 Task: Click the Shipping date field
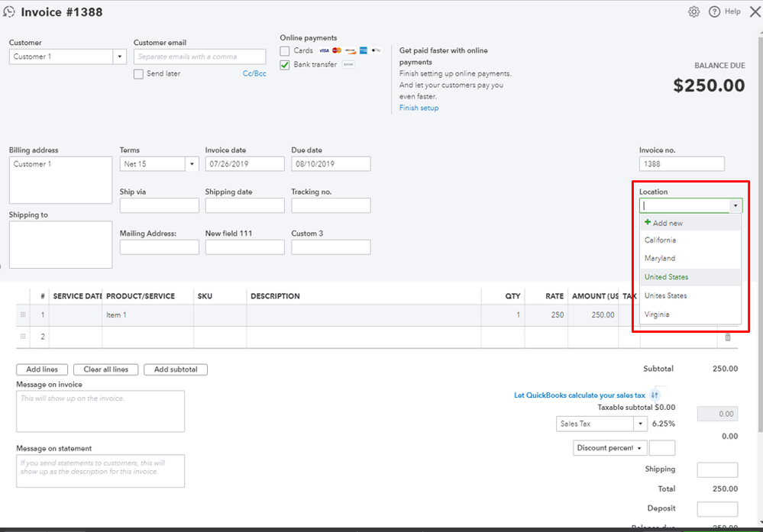click(244, 205)
